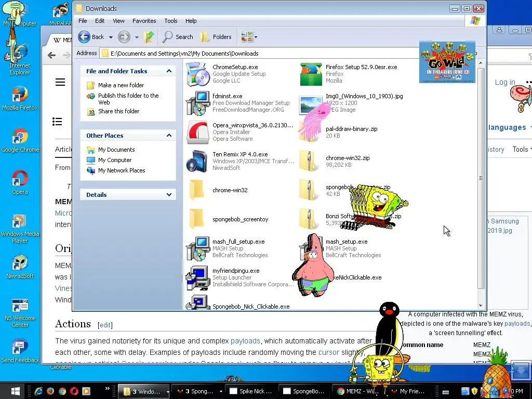Select mash_setup.exe file name

click(347, 242)
